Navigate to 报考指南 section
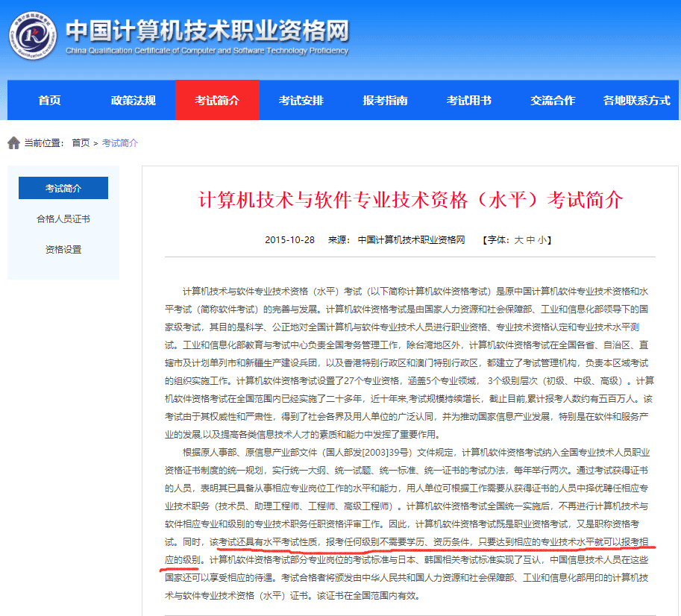The width and height of the screenshot is (681, 616). click(385, 100)
